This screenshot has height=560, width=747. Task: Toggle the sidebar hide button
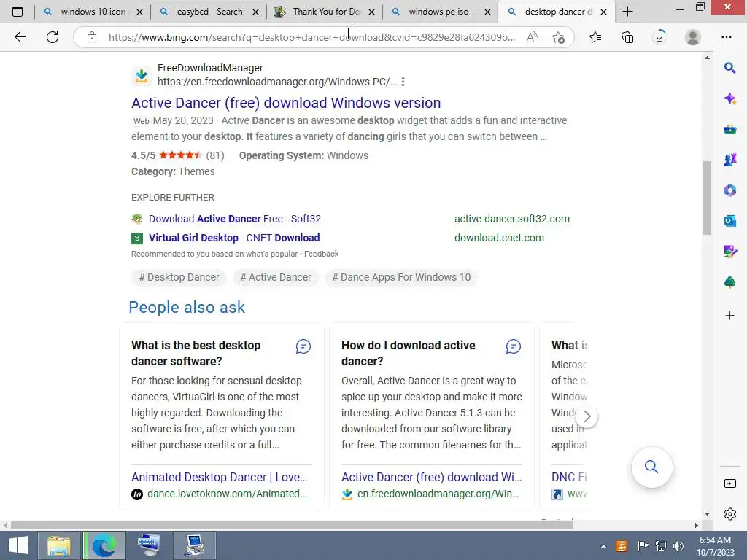(729, 484)
